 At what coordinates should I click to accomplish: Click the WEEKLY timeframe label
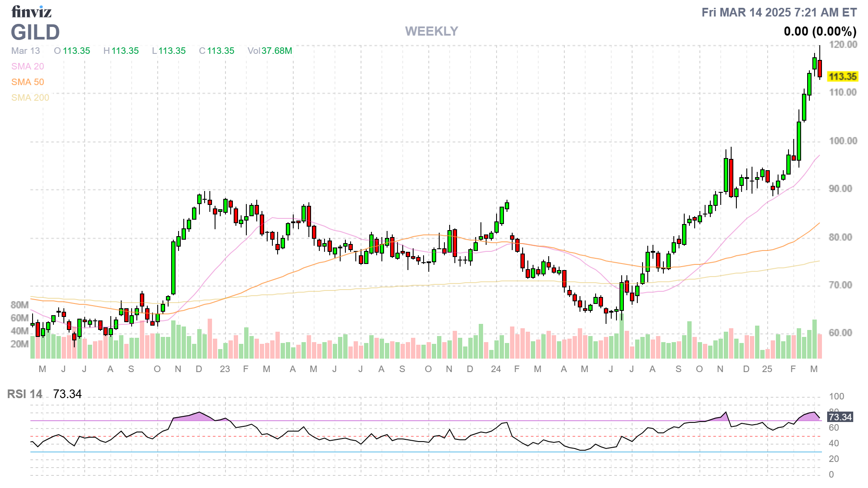tap(431, 31)
